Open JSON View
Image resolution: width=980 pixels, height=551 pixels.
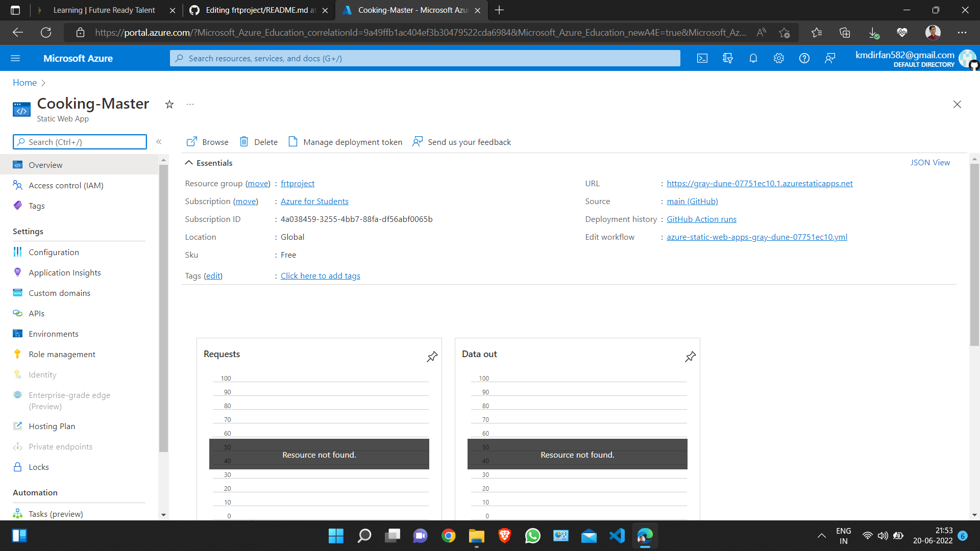coord(930,162)
